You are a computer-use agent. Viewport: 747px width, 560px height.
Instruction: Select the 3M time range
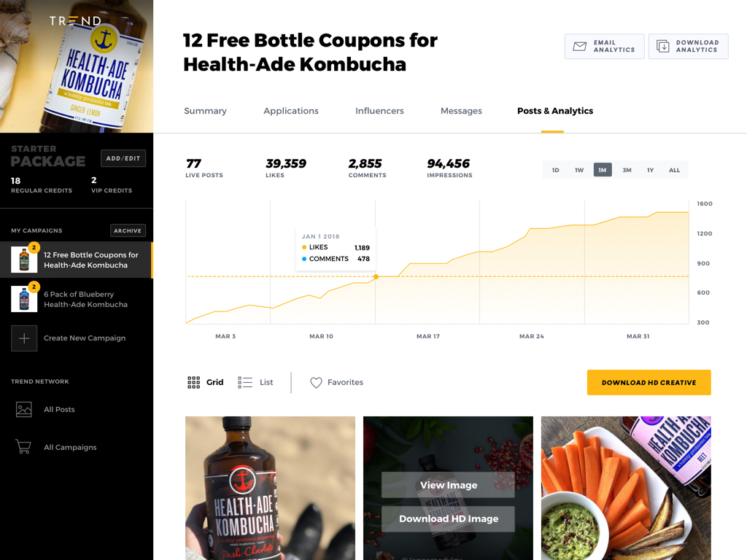627,170
